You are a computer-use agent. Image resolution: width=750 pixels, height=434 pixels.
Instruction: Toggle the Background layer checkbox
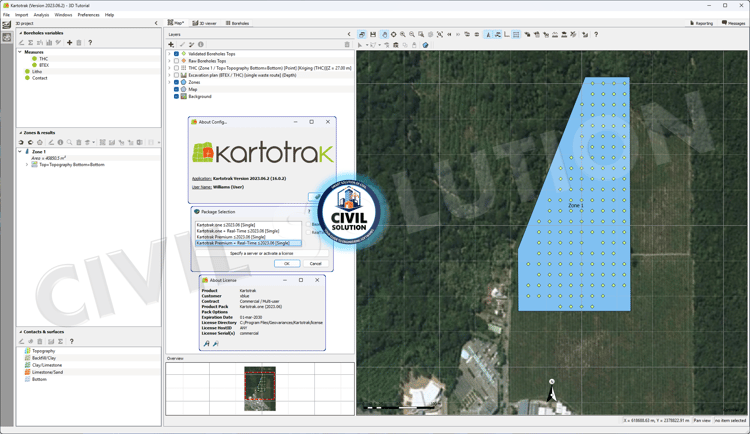177,97
